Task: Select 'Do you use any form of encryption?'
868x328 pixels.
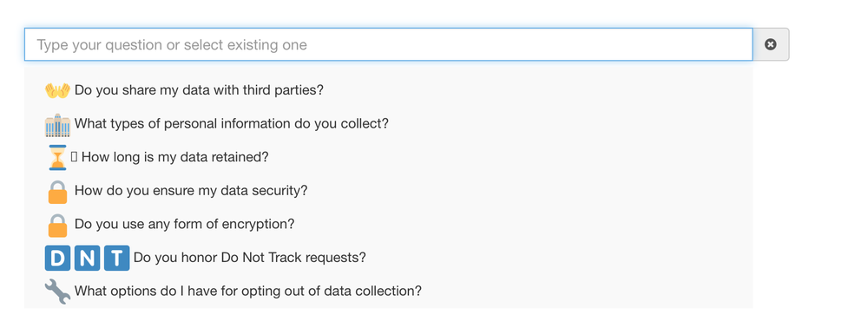Action: coord(184,225)
